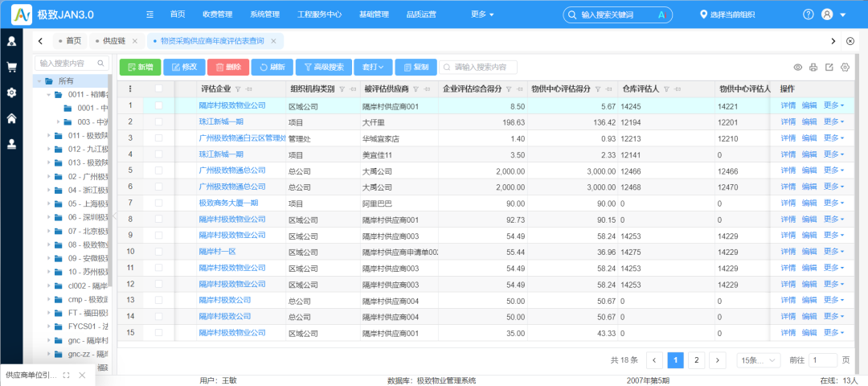Image resolution: width=868 pixels, height=386 pixels.
Task: Open the 15条 page size dropdown
Action: point(759,360)
